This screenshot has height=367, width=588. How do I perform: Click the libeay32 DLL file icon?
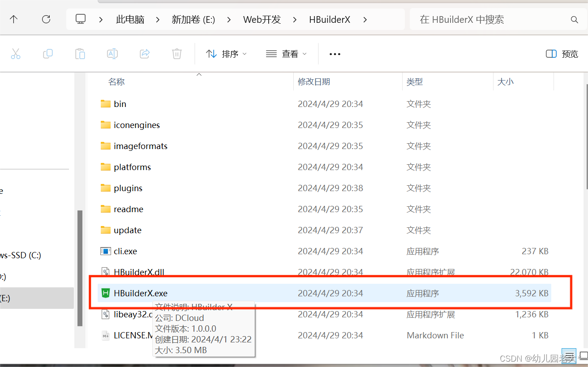pos(106,314)
